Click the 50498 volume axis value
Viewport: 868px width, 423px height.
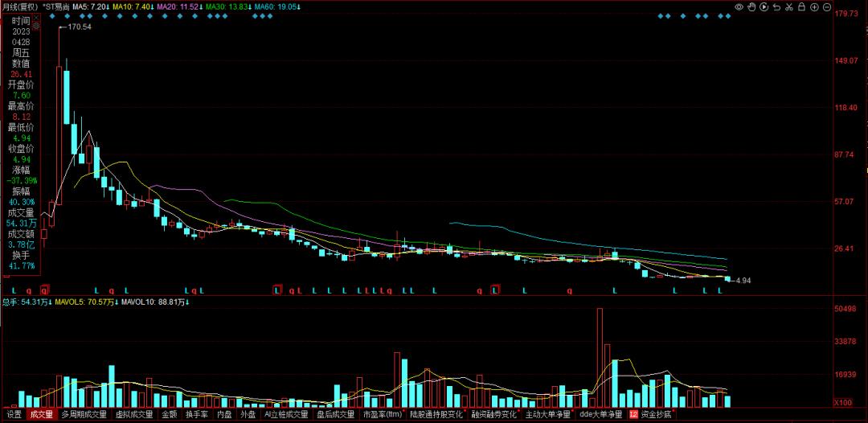[845, 308]
